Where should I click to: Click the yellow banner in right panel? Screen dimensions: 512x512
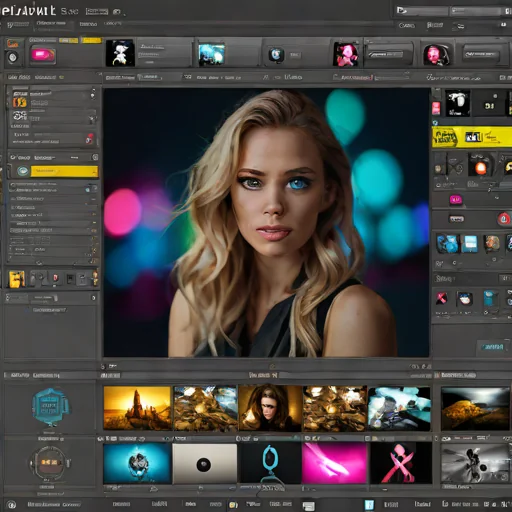tap(472, 137)
